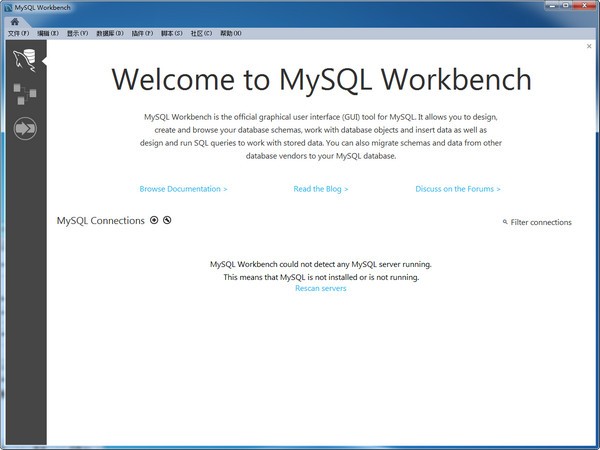
Task: Maximize the MySQL Workbench window
Action: (566, 5)
